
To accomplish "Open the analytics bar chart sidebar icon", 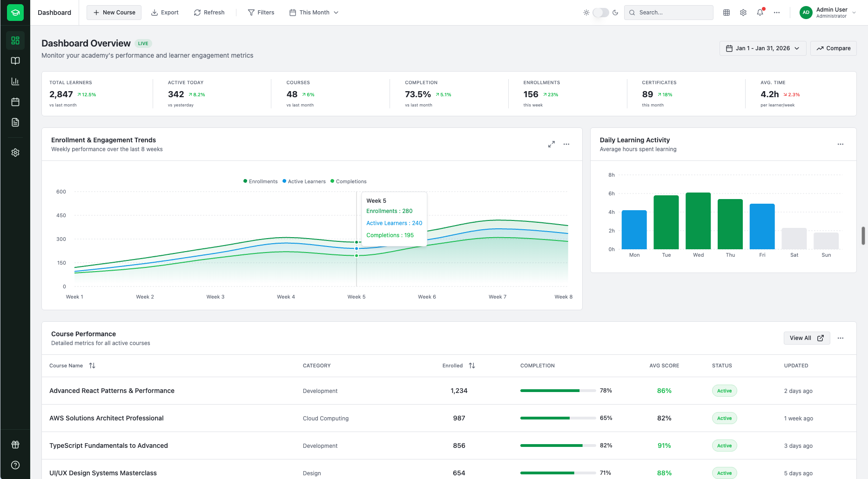I will coord(15,81).
